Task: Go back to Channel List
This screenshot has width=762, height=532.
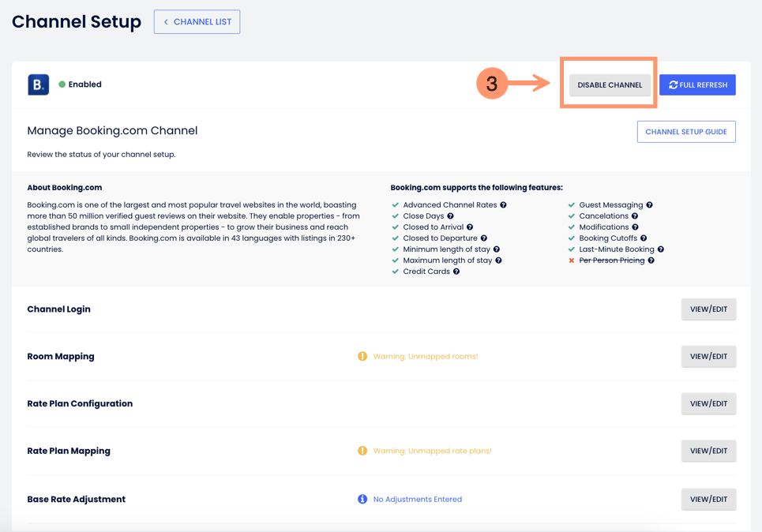Action: click(x=197, y=22)
